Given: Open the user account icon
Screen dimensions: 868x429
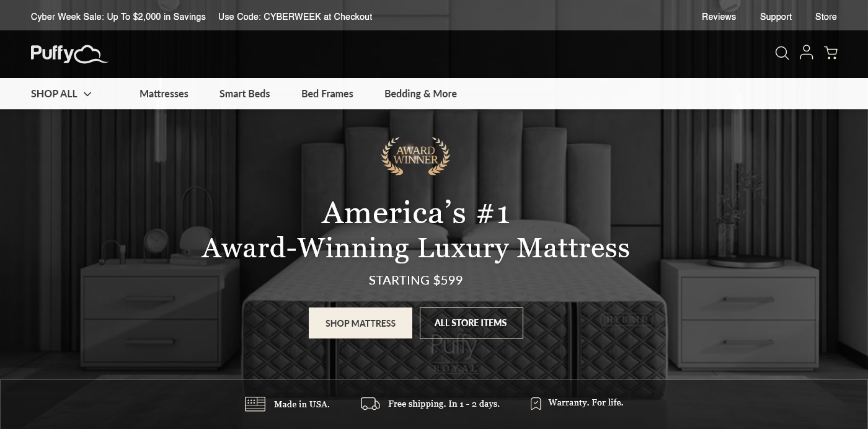Looking at the screenshot, I should tap(806, 52).
